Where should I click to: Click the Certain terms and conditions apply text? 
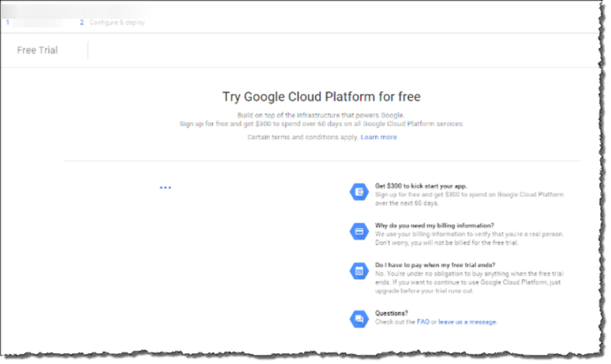tap(302, 137)
